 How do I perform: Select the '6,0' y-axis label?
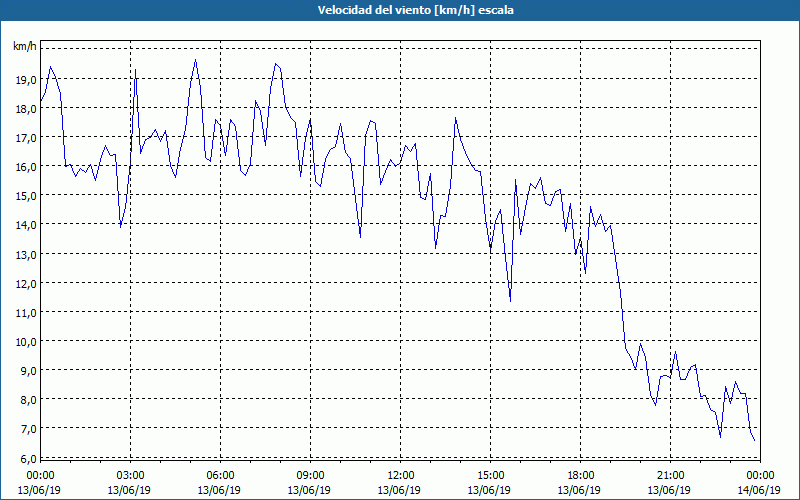(28, 459)
